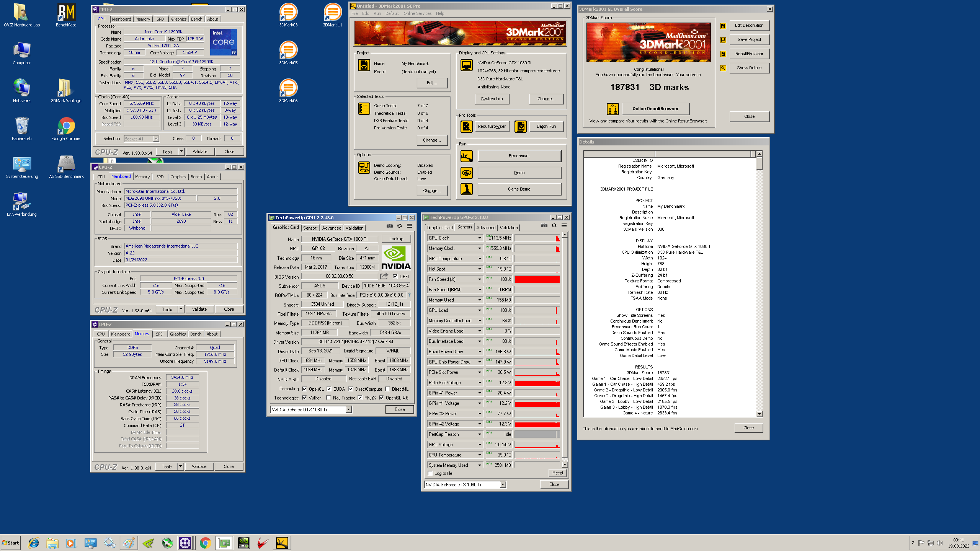Image resolution: width=980 pixels, height=551 pixels.
Task: Enable the Log to file checkbox
Action: pyautogui.click(x=430, y=473)
